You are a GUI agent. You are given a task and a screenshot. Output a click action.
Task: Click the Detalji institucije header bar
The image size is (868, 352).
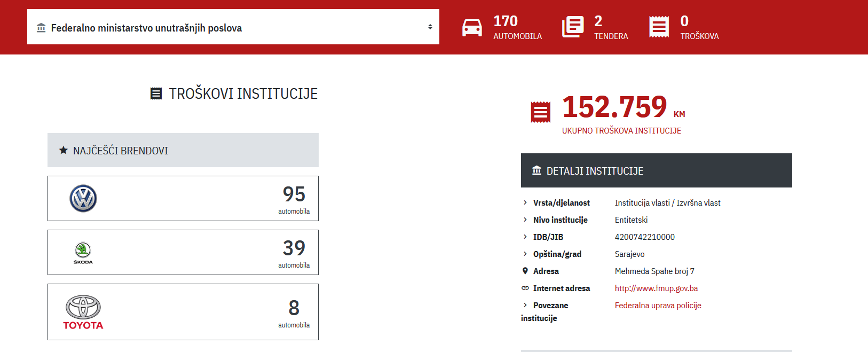[657, 170]
